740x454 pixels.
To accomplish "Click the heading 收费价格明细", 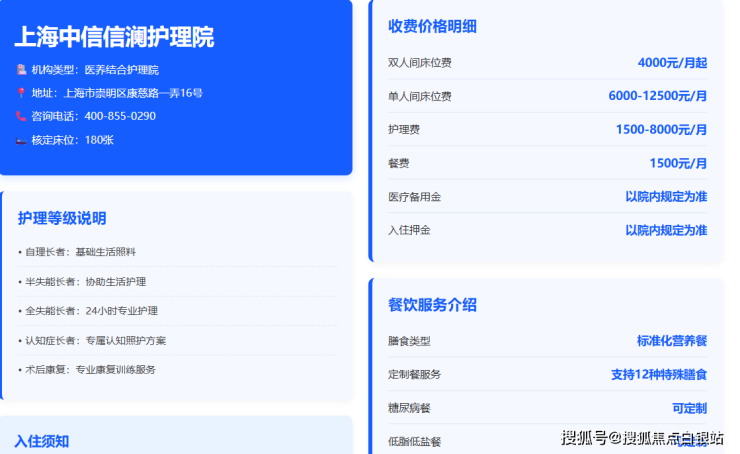I will (432, 26).
